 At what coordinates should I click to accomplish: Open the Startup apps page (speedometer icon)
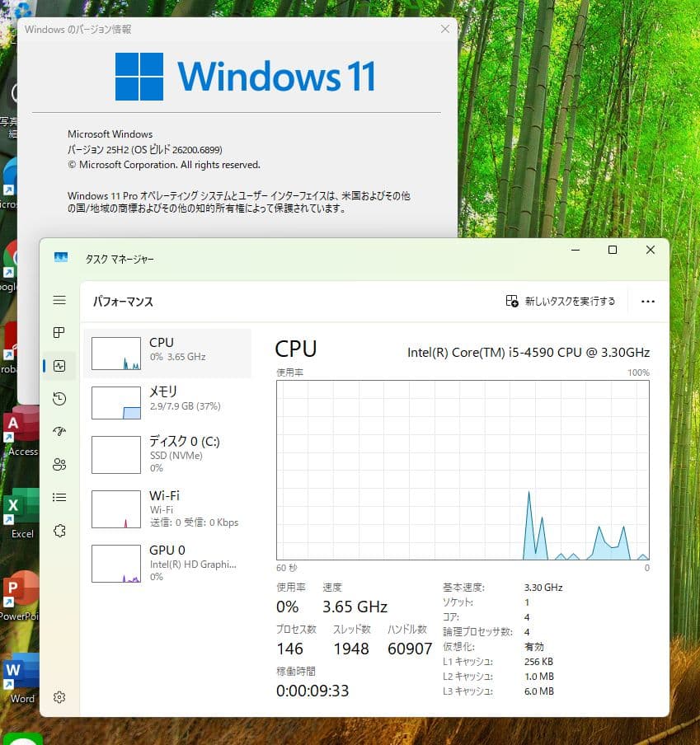tap(59, 431)
